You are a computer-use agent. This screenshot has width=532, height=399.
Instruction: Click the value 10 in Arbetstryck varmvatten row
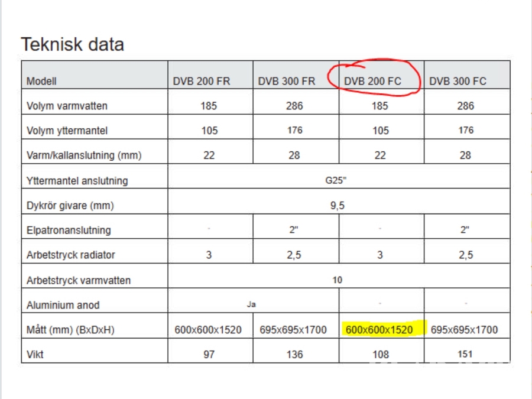pyautogui.click(x=337, y=280)
